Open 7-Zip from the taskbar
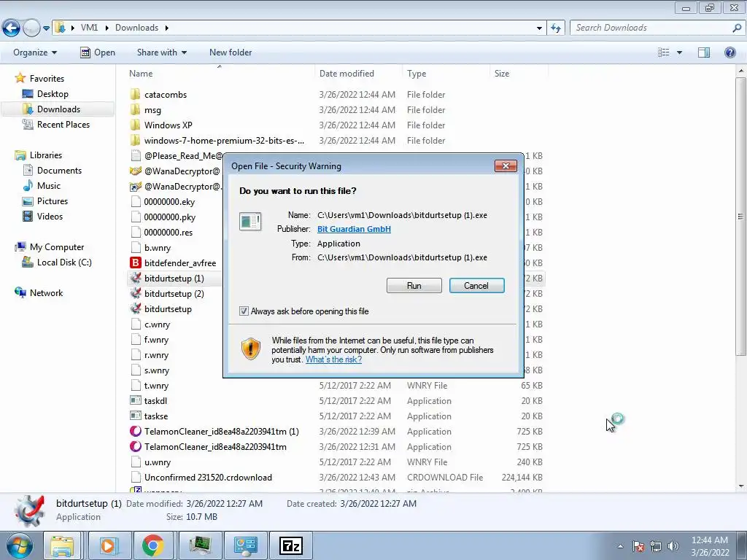The height and width of the screenshot is (560, 747). click(x=291, y=545)
